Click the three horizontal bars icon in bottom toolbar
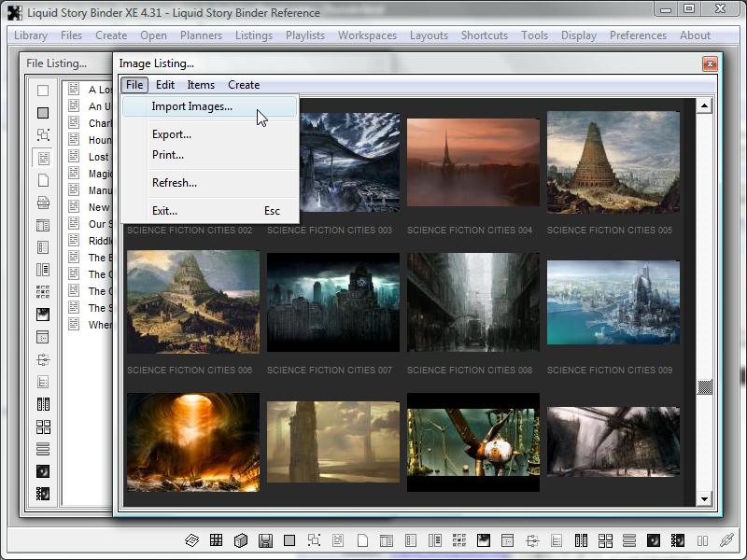747x560 pixels. pyautogui.click(x=628, y=540)
